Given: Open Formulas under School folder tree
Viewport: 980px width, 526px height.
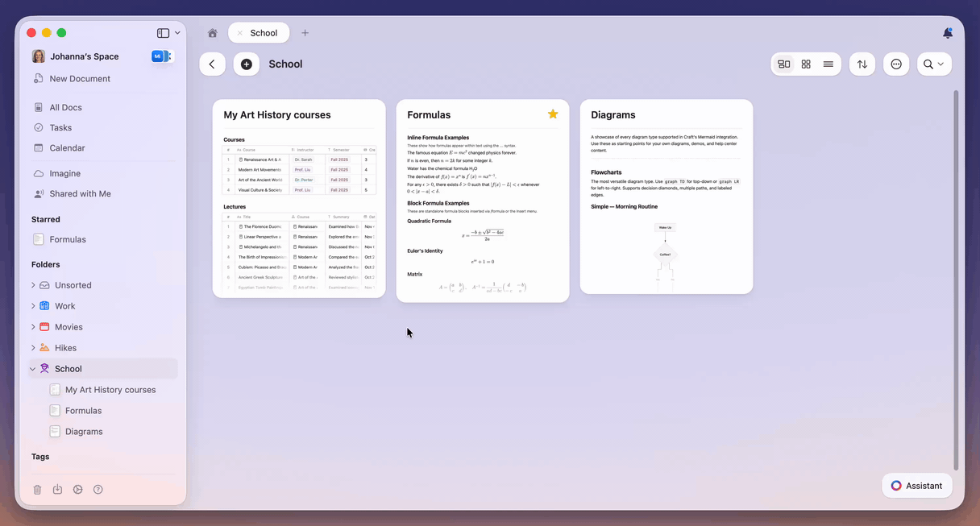Looking at the screenshot, I should 83,411.
